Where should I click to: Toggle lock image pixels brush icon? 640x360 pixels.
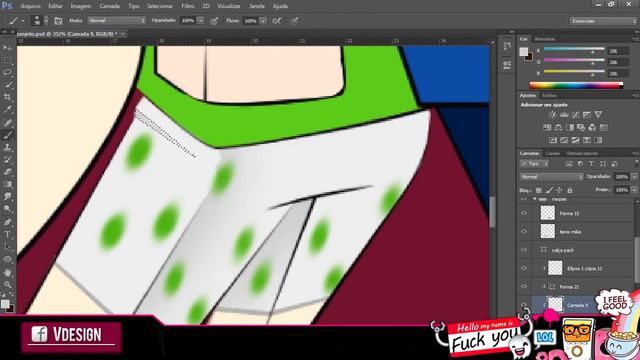(x=549, y=190)
